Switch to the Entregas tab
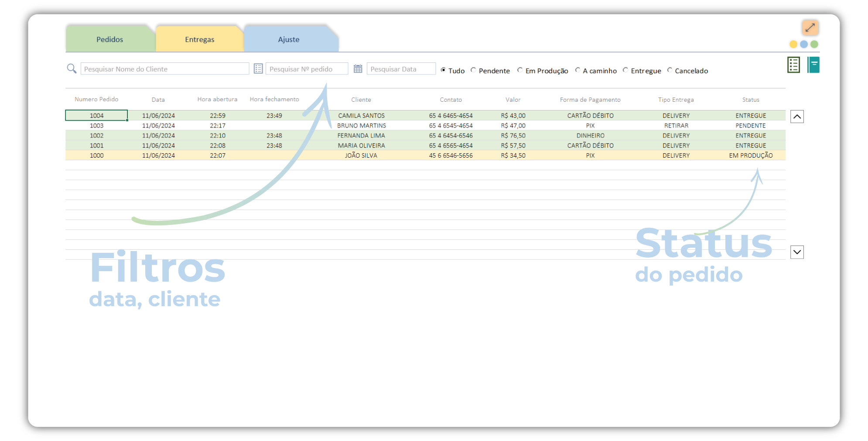 (199, 39)
